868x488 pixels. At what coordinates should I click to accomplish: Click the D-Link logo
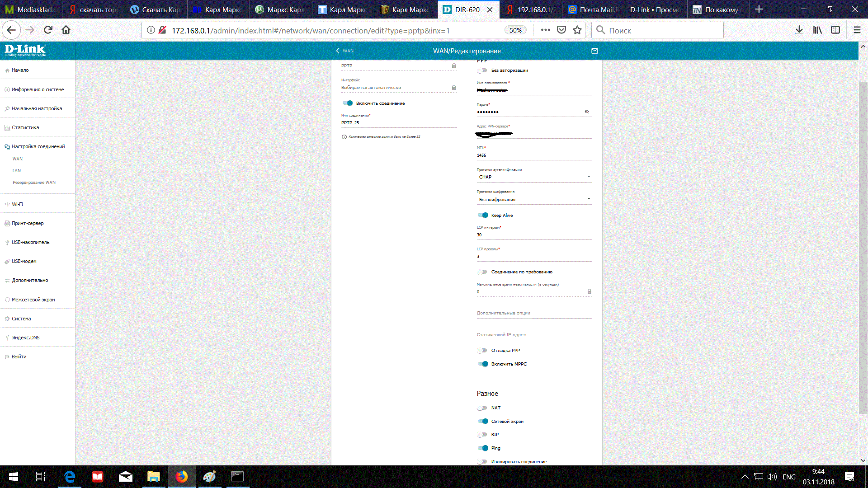(x=25, y=50)
